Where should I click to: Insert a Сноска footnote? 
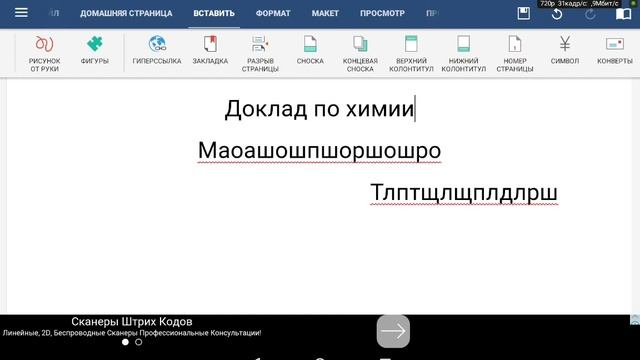[x=310, y=50]
